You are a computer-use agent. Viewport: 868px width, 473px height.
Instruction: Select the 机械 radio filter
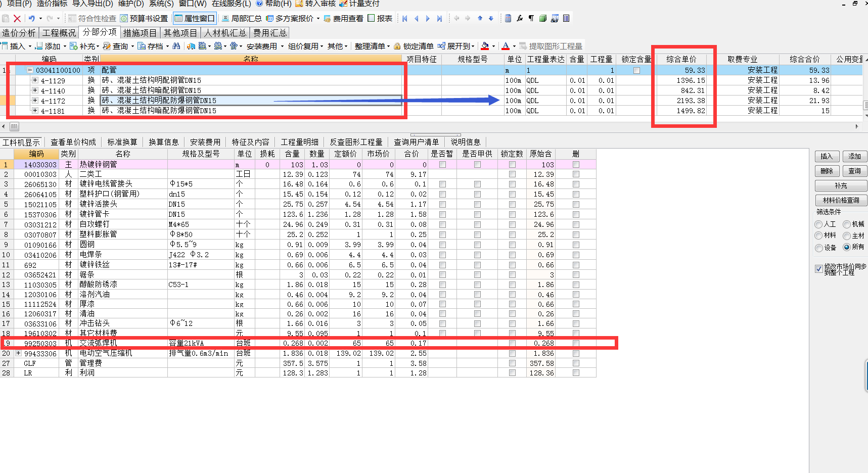847,224
